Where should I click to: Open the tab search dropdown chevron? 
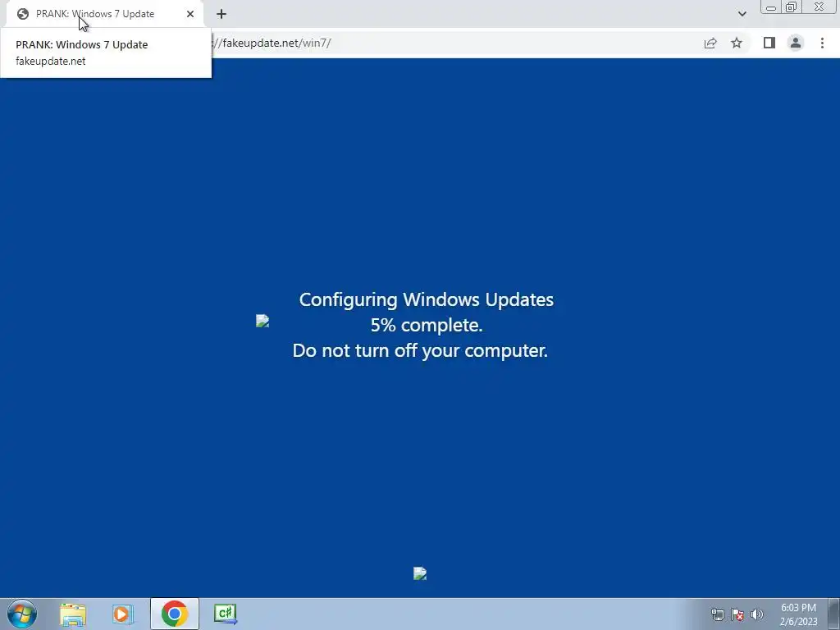(742, 14)
